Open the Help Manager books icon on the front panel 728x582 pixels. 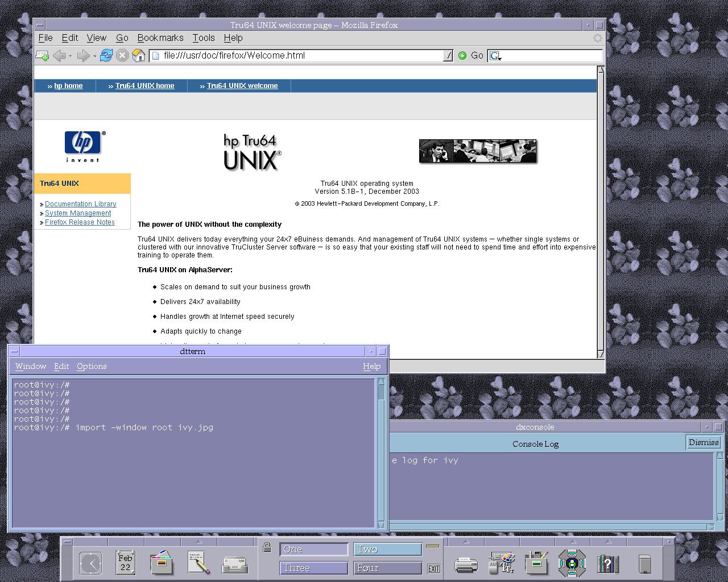(608, 564)
